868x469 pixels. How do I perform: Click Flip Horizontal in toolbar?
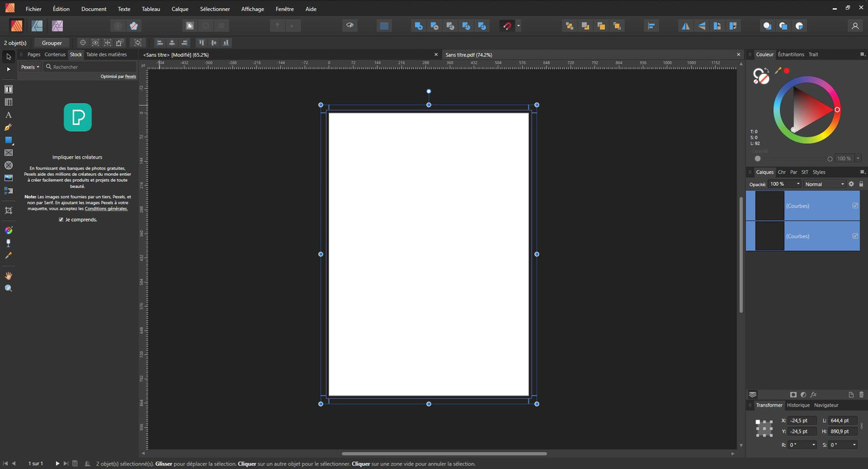(686, 26)
